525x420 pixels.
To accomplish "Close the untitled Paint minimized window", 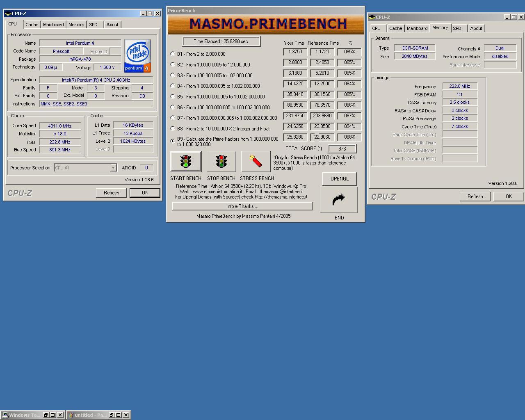I will click(126, 415).
